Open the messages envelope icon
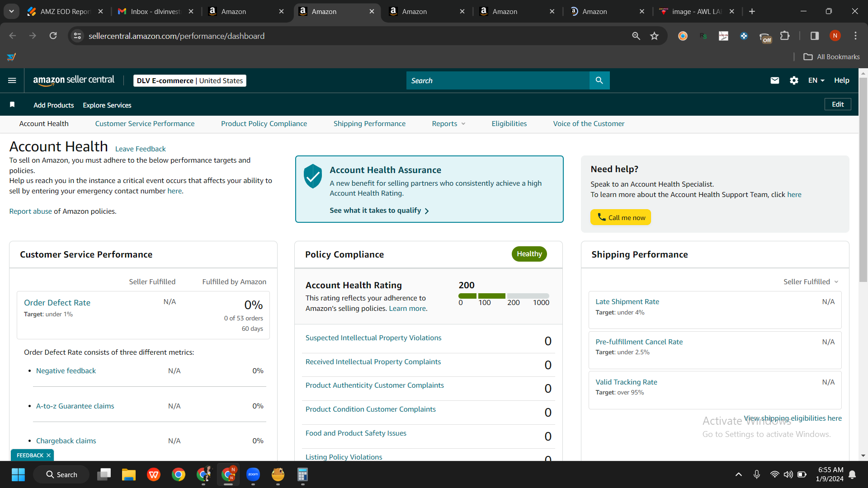The height and width of the screenshot is (488, 868). (775, 80)
